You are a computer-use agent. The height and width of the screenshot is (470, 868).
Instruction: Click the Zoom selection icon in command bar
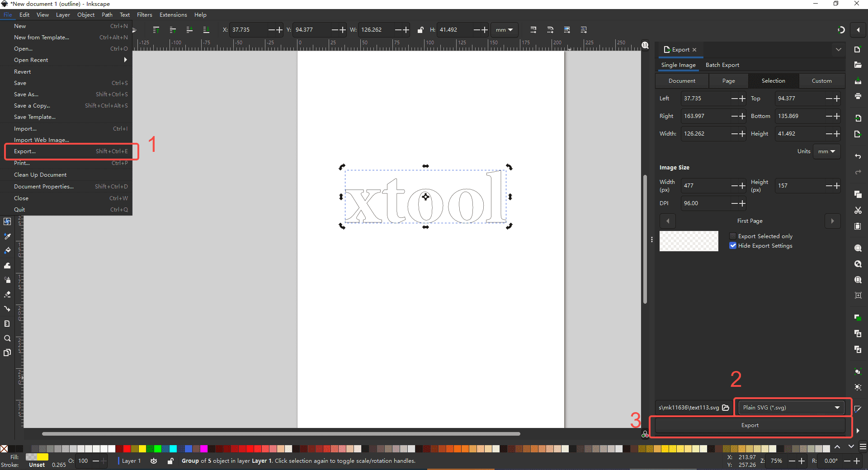coord(858,248)
